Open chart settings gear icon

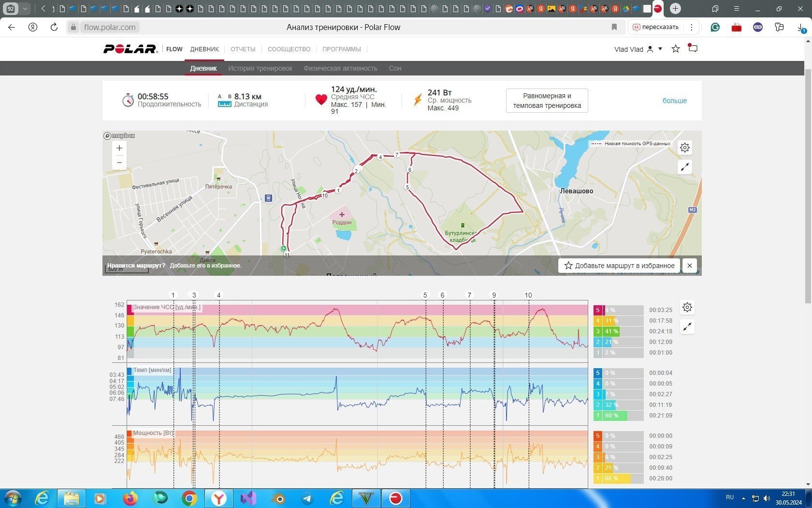click(x=687, y=307)
